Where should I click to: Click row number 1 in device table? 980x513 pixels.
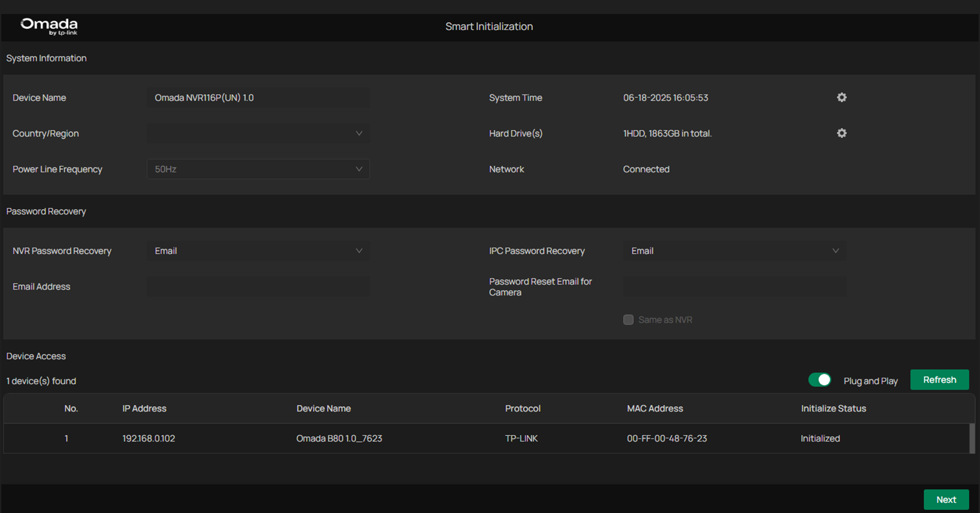[66, 438]
